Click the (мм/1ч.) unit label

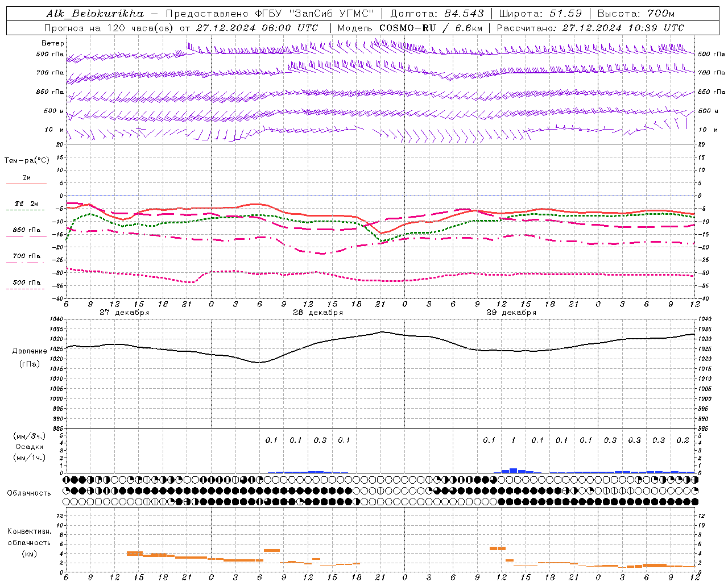(30, 458)
